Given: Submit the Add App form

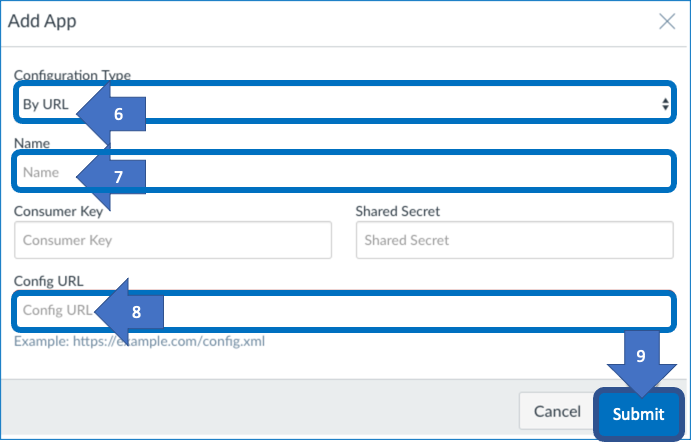Looking at the screenshot, I should click(638, 414).
